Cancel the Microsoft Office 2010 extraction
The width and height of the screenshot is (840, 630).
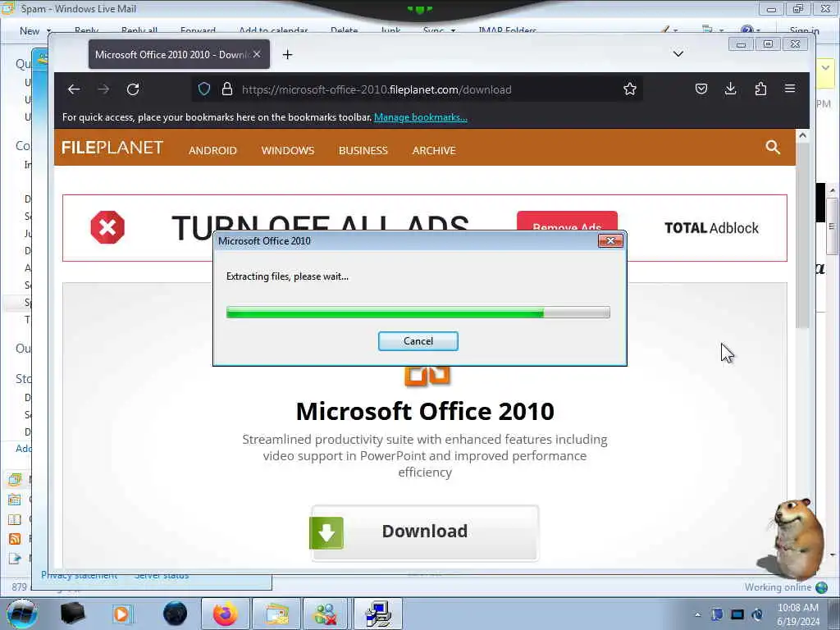(x=418, y=341)
